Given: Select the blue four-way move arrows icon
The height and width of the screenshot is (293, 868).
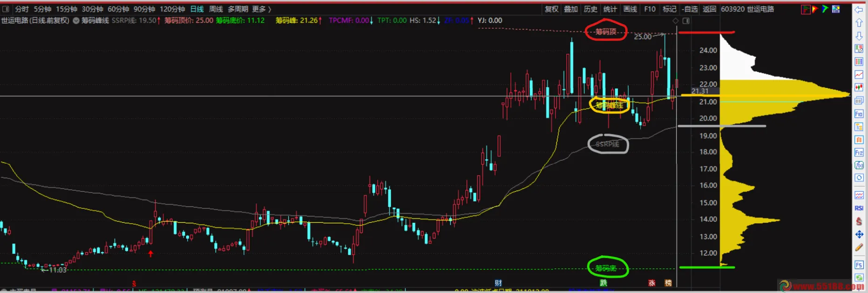Looking at the screenshot, I should pos(859,234).
